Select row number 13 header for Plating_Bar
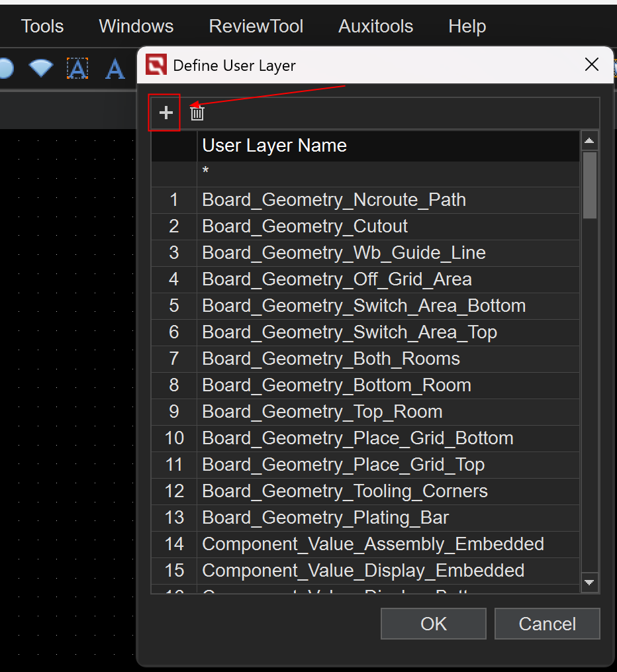Image resolution: width=617 pixels, height=672 pixels. click(174, 518)
